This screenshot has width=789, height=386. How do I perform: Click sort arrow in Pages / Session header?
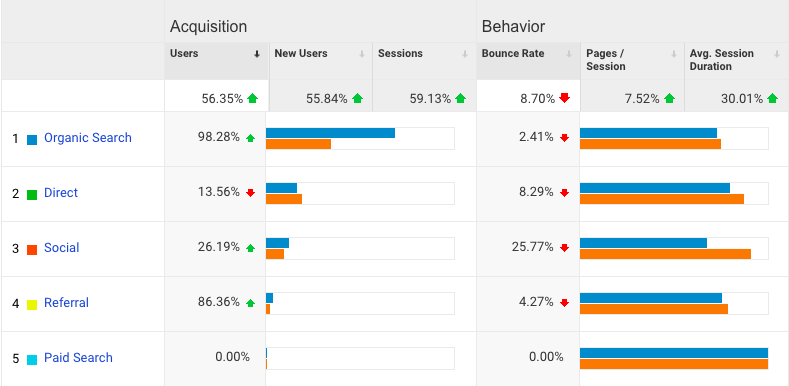[x=674, y=54]
